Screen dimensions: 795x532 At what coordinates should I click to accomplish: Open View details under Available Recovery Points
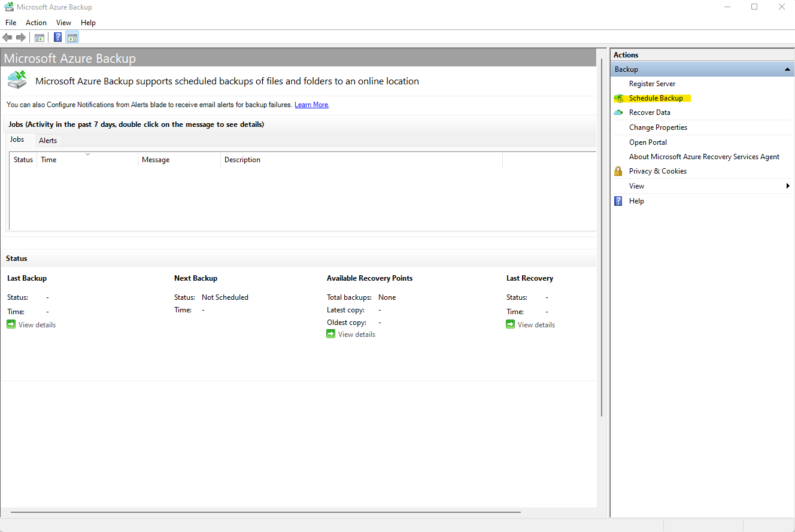(x=357, y=335)
